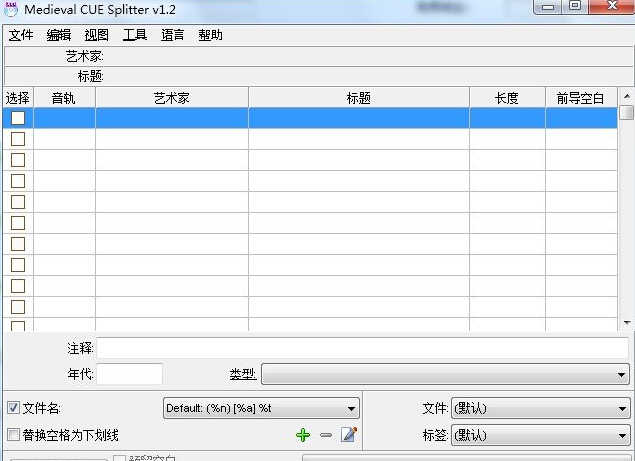Click the 标题 column header
The width and height of the screenshot is (635, 461).
pos(359,98)
